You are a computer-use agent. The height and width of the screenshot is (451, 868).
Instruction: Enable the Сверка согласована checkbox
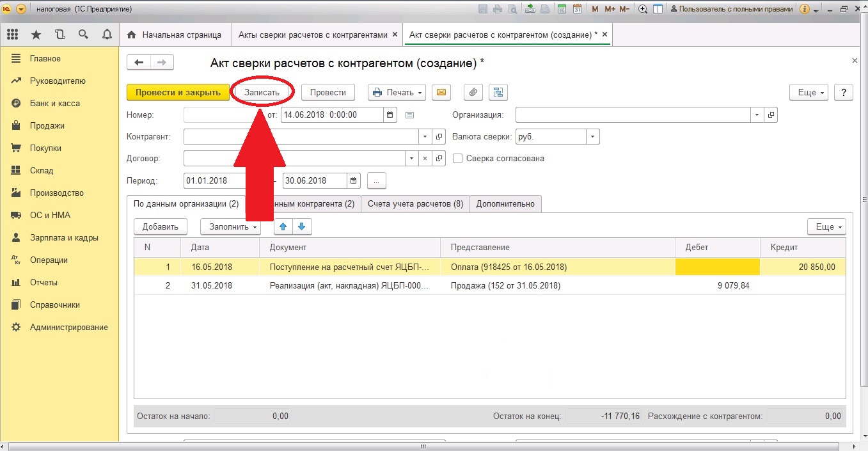(457, 158)
